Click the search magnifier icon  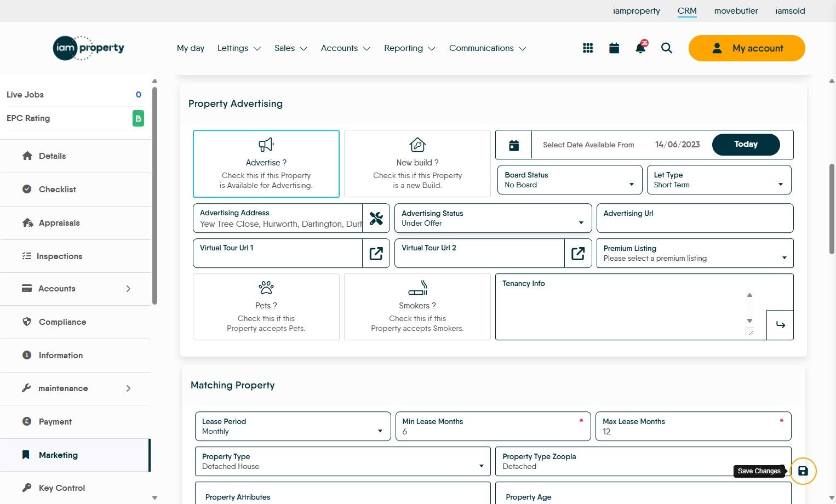click(x=667, y=48)
